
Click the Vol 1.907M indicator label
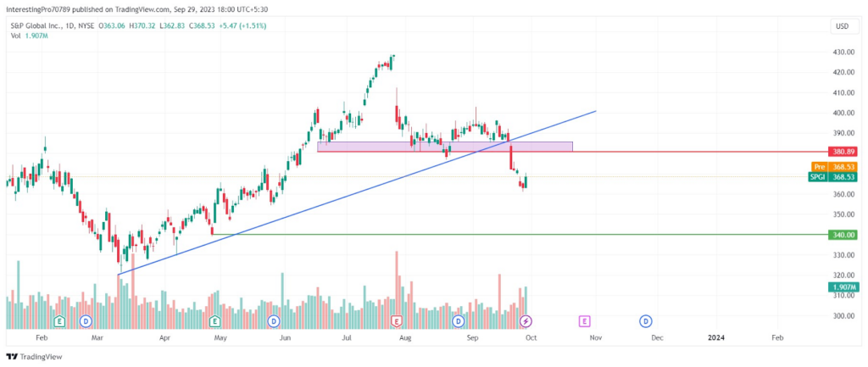pos(29,36)
